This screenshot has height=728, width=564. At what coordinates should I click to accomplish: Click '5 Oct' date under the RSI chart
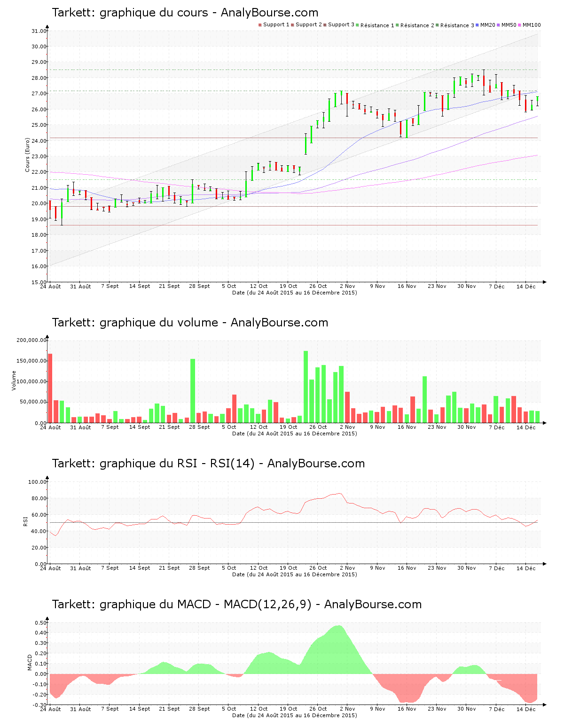tap(229, 568)
